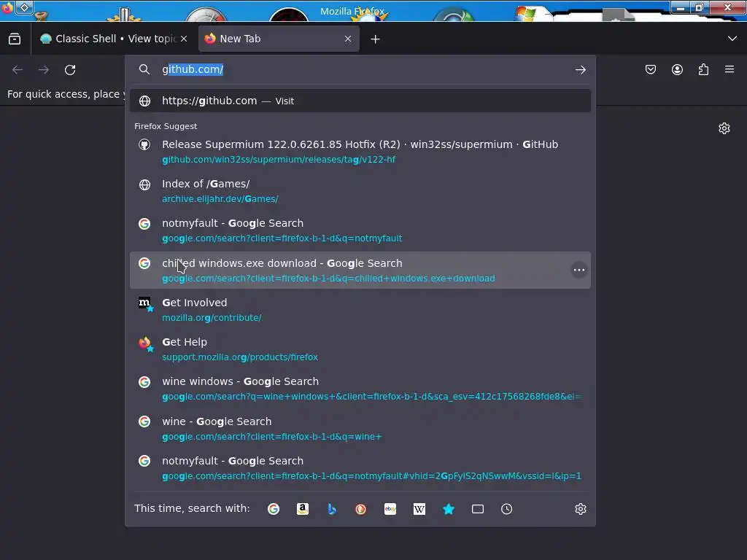
Task: Search this time with Wikipedia icon
Action: coord(419,509)
